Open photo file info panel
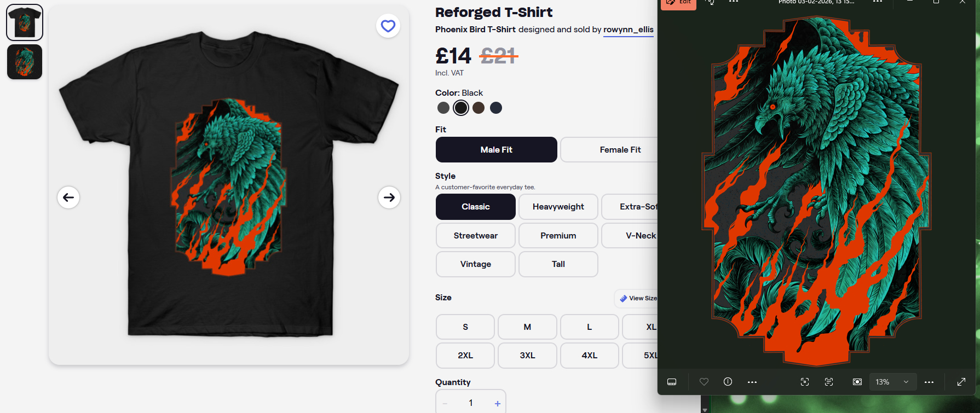 coord(728,382)
